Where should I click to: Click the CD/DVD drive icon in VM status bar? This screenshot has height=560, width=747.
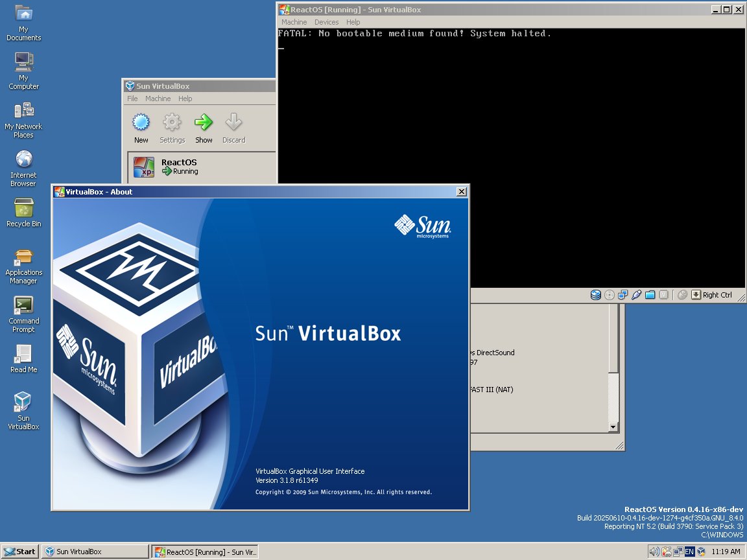(x=610, y=295)
